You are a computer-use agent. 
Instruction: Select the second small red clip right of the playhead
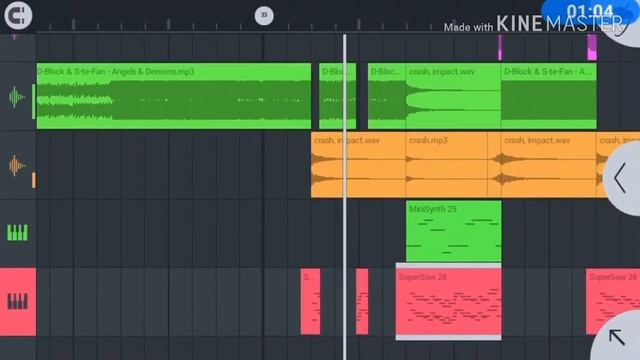(362, 302)
